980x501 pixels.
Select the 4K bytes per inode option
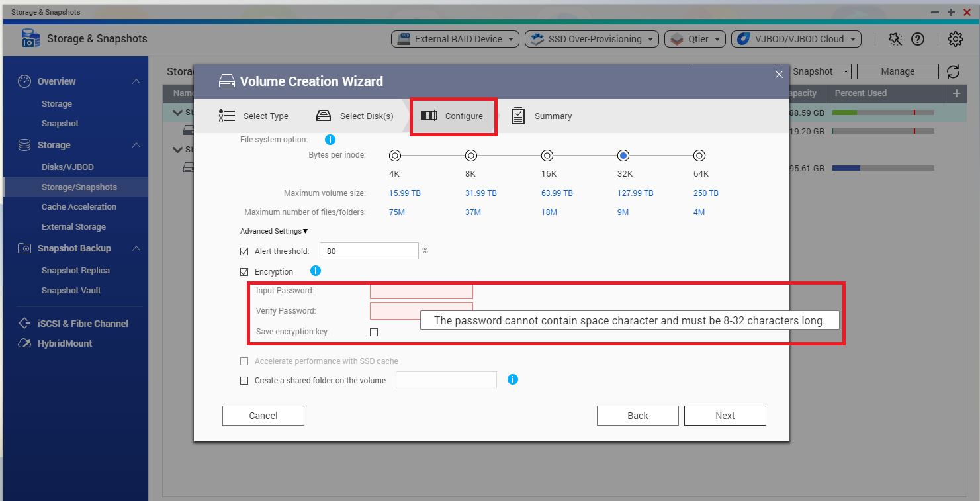coord(395,156)
